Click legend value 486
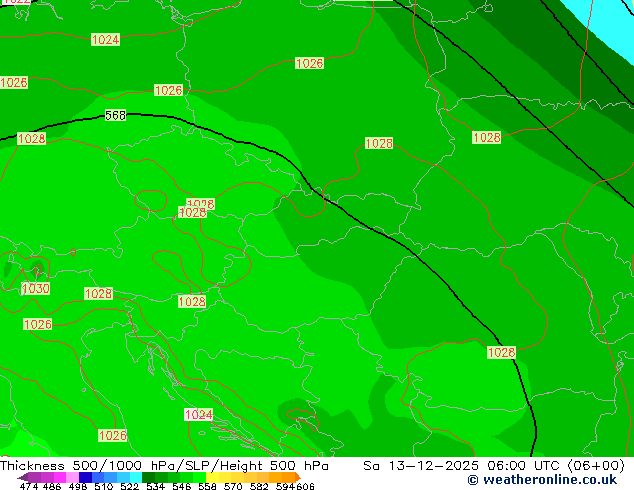The height and width of the screenshot is (490, 634). pos(52,486)
